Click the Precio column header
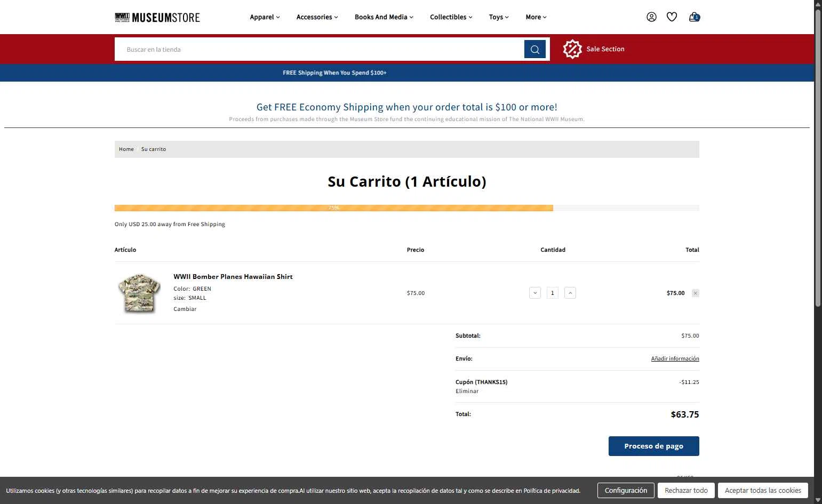822x504 pixels. (x=416, y=250)
